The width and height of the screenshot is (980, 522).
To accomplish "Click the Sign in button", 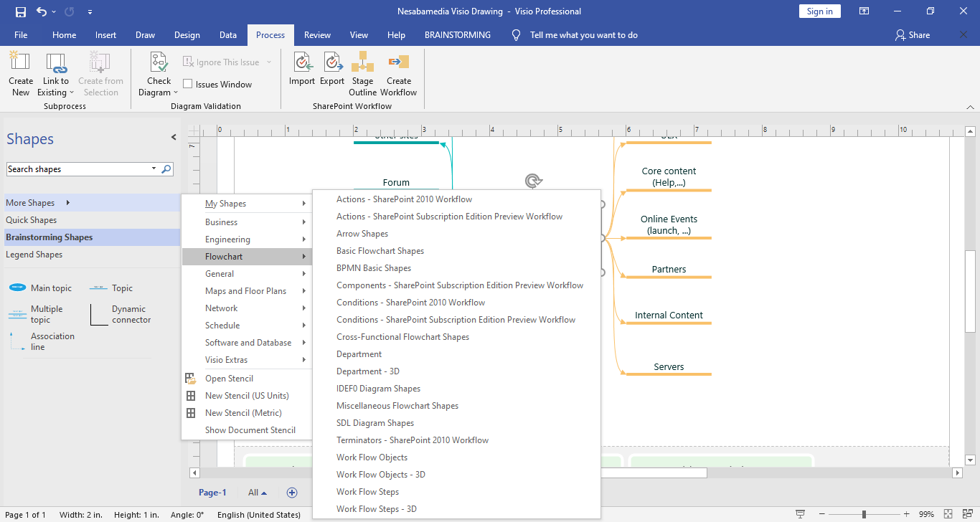I will tap(819, 11).
